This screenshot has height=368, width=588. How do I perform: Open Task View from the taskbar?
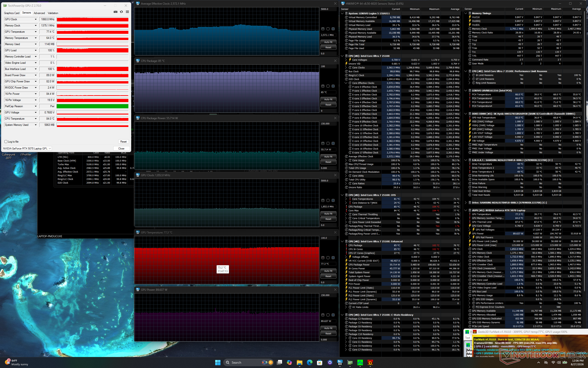280,362
